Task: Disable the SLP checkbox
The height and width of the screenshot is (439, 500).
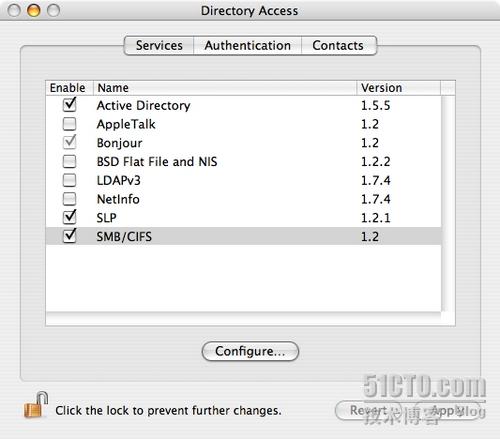Action: click(x=69, y=217)
